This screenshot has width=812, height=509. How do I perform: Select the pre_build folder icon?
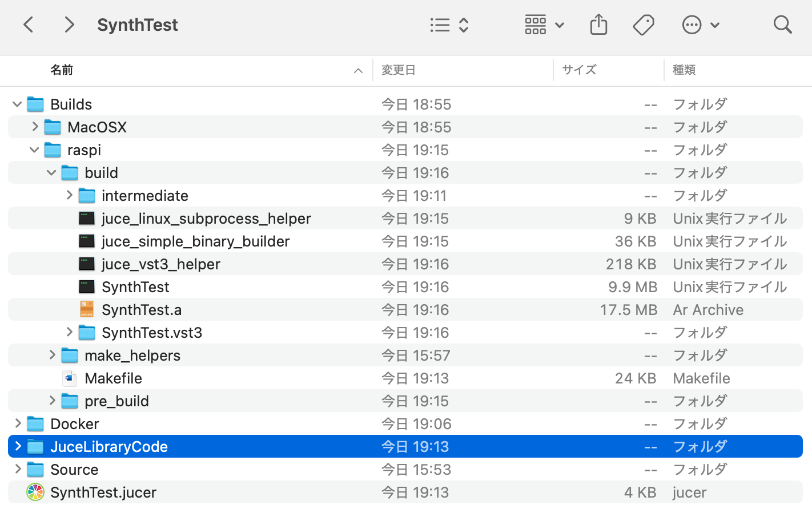click(x=70, y=401)
